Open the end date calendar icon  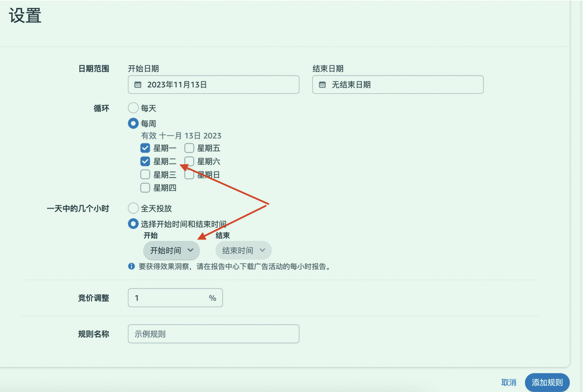point(322,84)
